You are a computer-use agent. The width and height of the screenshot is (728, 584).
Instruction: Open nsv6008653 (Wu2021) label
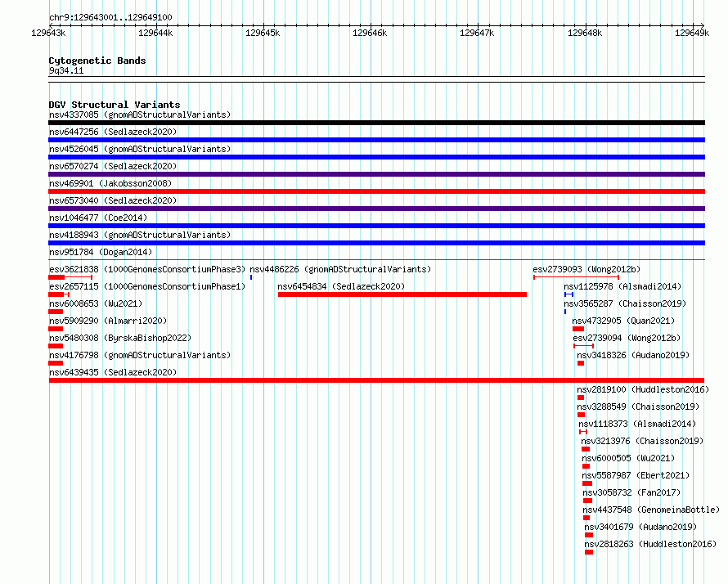click(96, 303)
